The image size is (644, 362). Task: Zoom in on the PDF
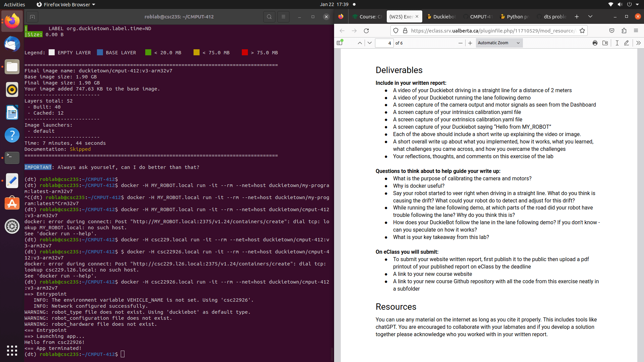[470, 43]
